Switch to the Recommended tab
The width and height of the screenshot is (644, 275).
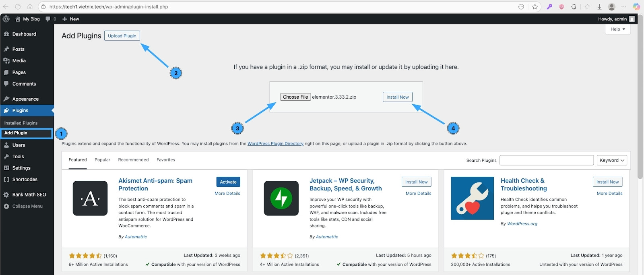pyautogui.click(x=133, y=160)
